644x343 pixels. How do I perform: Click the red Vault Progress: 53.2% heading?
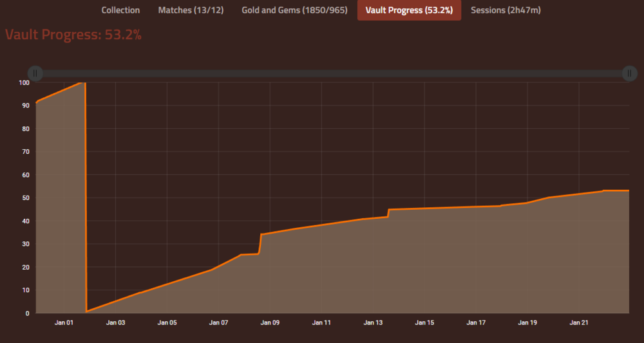tap(73, 35)
